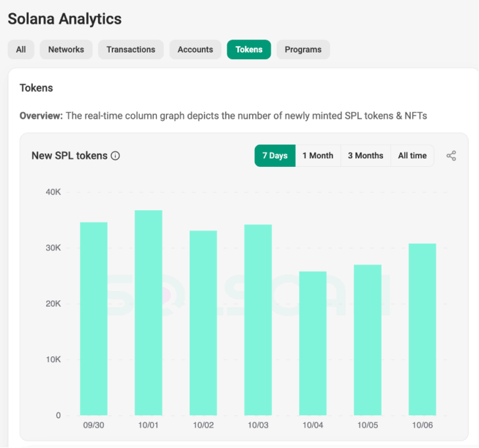The height and width of the screenshot is (448, 479).
Task: Select the active Tokens tab
Action: [x=249, y=49]
